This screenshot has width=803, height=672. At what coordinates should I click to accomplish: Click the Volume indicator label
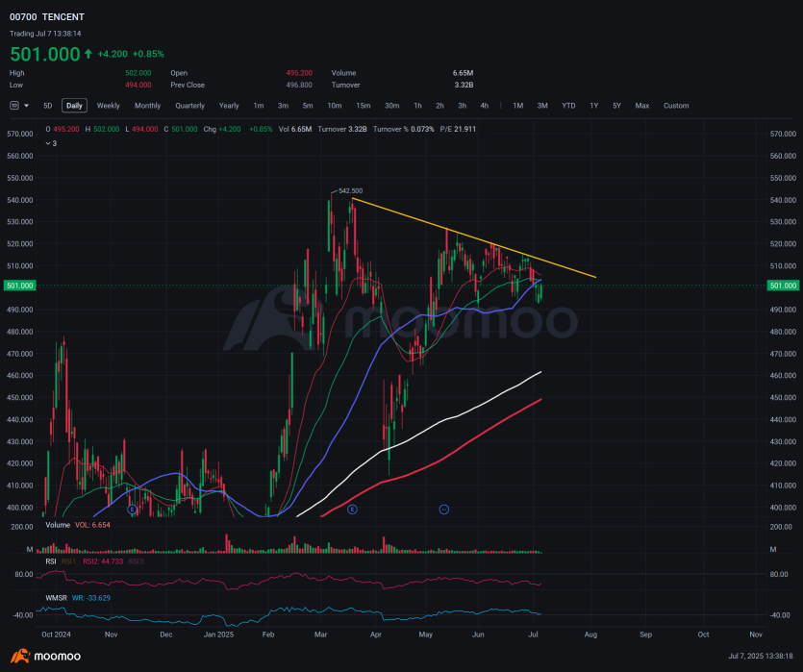[58, 525]
